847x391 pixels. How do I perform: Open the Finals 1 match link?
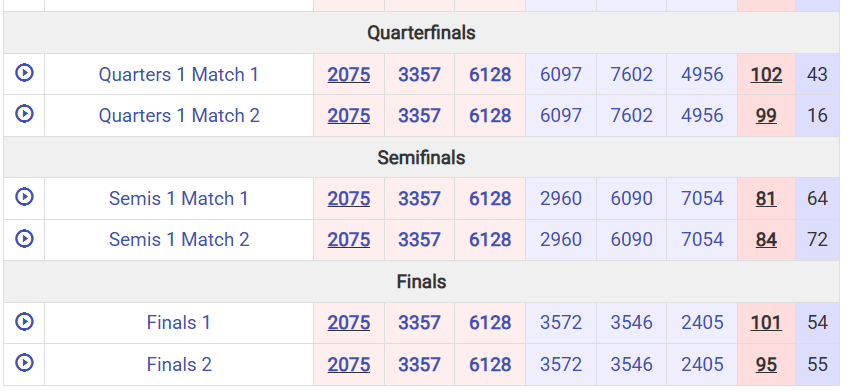(x=179, y=323)
